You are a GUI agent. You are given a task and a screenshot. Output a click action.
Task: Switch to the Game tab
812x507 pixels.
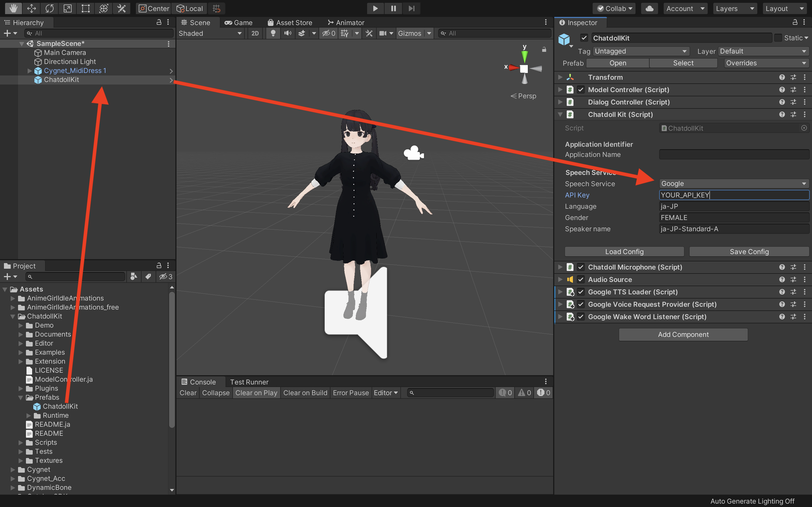click(239, 23)
